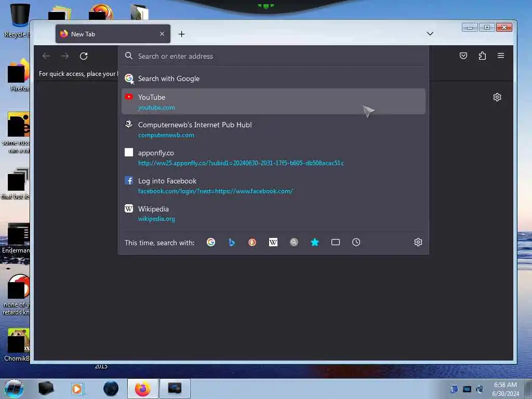This screenshot has width=532, height=399.
Task: Search history with the clock icon
Action: pyautogui.click(x=356, y=242)
